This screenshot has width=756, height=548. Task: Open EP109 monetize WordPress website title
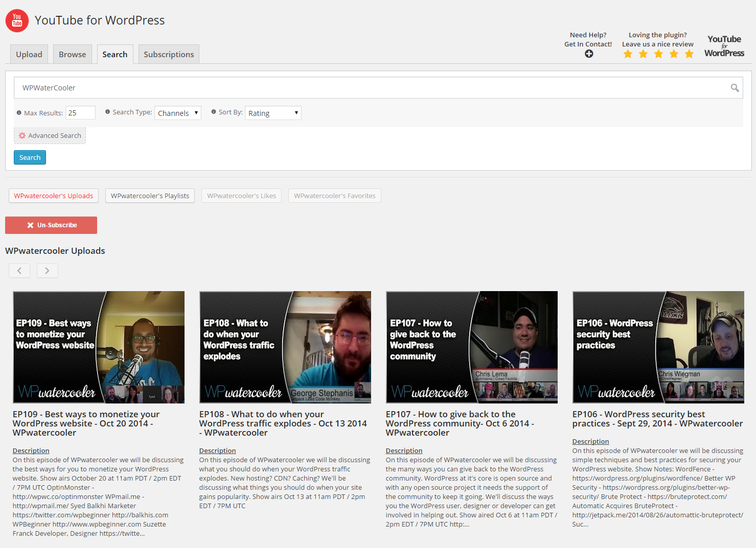[86, 423]
